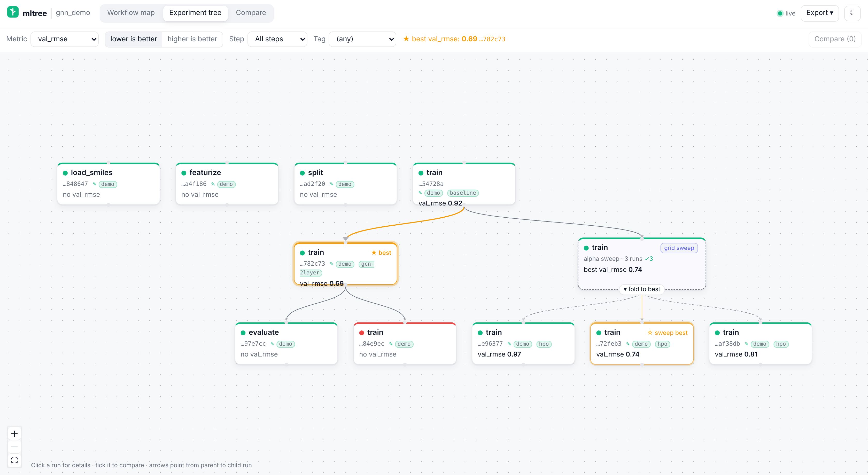Toggle dark mode moon icon

point(852,13)
